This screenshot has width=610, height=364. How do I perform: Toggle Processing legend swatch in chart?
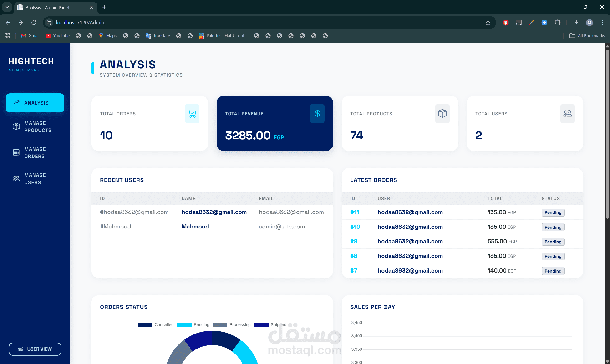[220, 325]
